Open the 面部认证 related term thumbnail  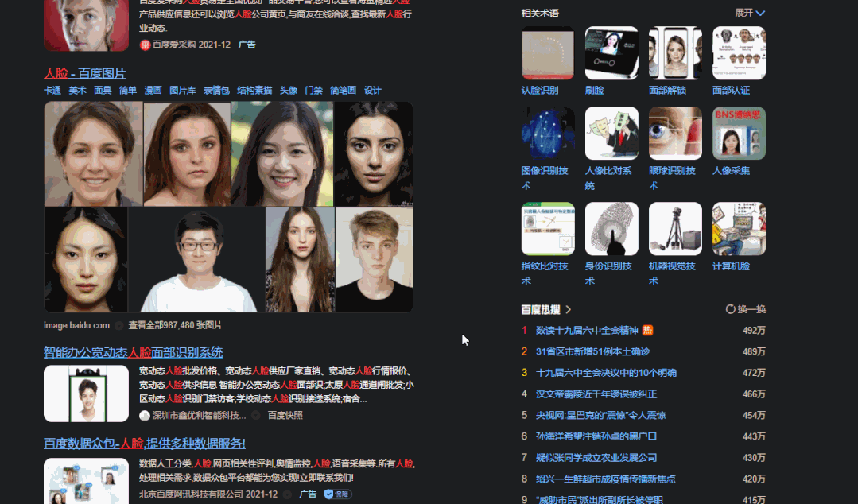(x=739, y=53)
